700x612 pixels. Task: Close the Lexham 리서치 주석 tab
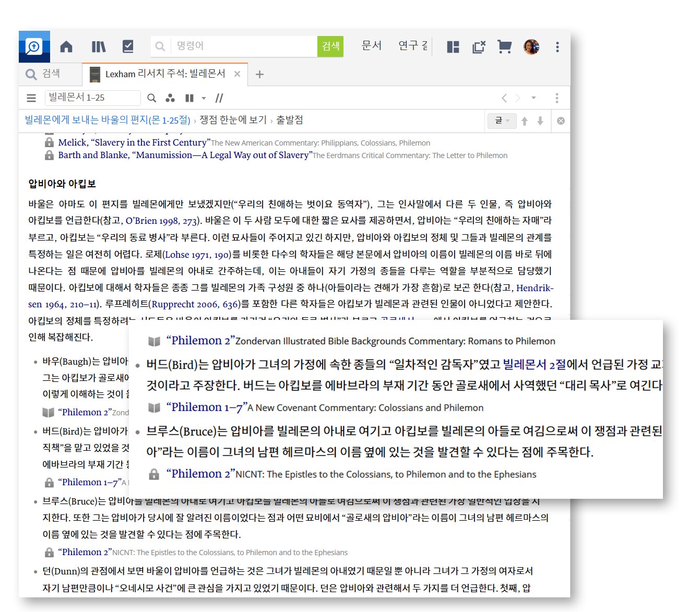point(237,74)
